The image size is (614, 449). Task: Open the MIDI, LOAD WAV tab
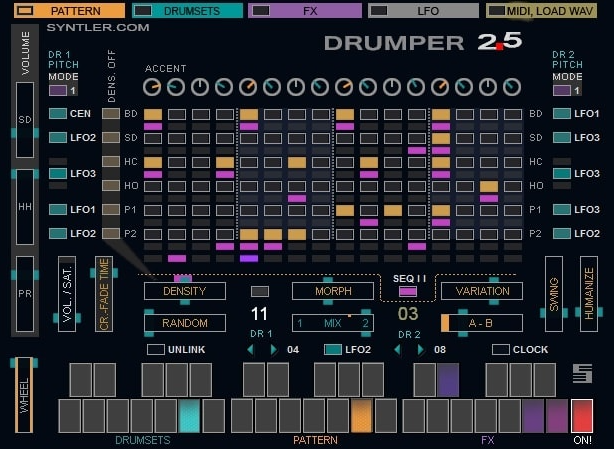point(542,11)
